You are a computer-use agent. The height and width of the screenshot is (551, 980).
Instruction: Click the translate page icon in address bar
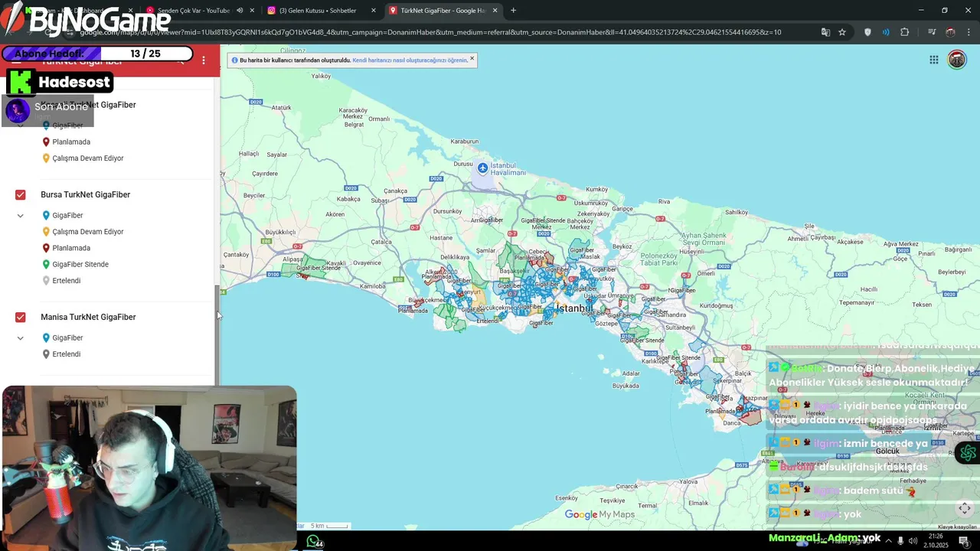[825, 32]
